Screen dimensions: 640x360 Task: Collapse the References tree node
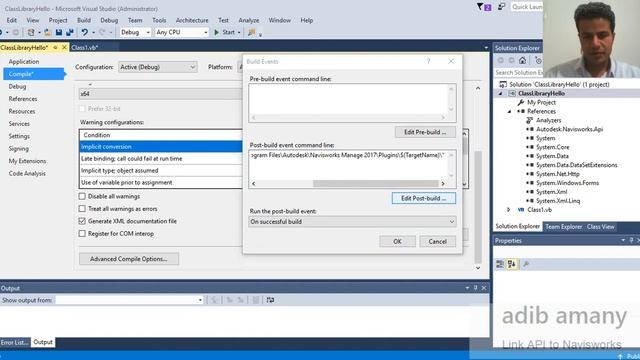(509, 111)
